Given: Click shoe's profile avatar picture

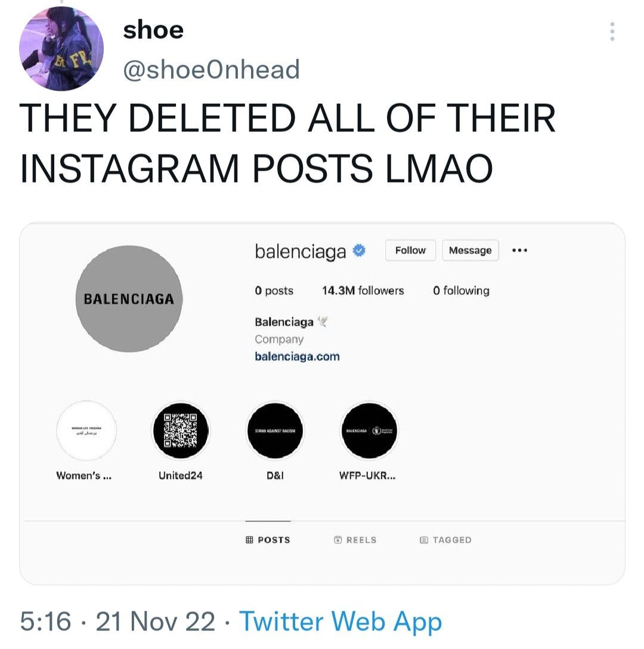Looking at the screenshot, I should [61, 48].
